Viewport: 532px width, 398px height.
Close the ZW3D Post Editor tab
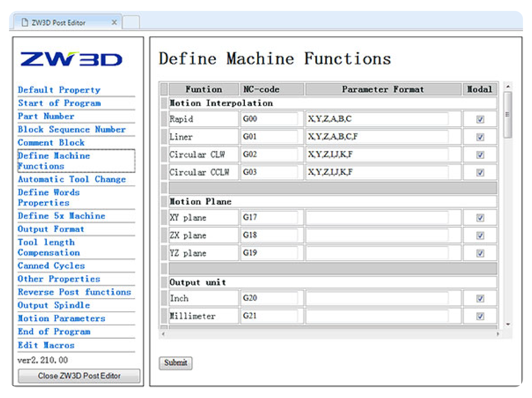(115, 22)
